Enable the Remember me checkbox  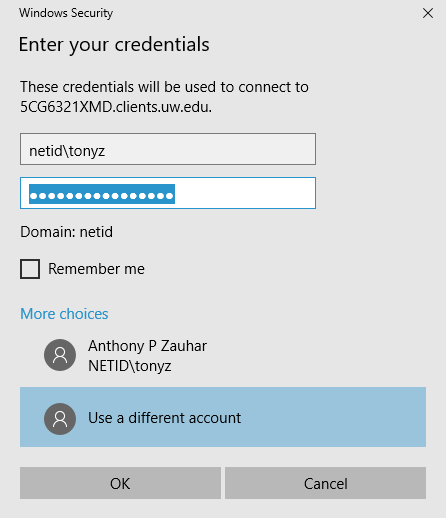30,269
